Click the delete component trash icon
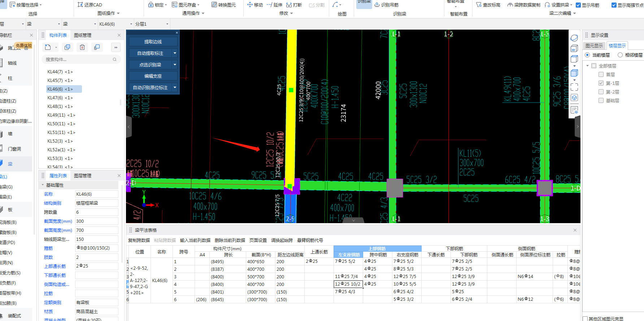 pyautogui.click(x=82, y=47)
